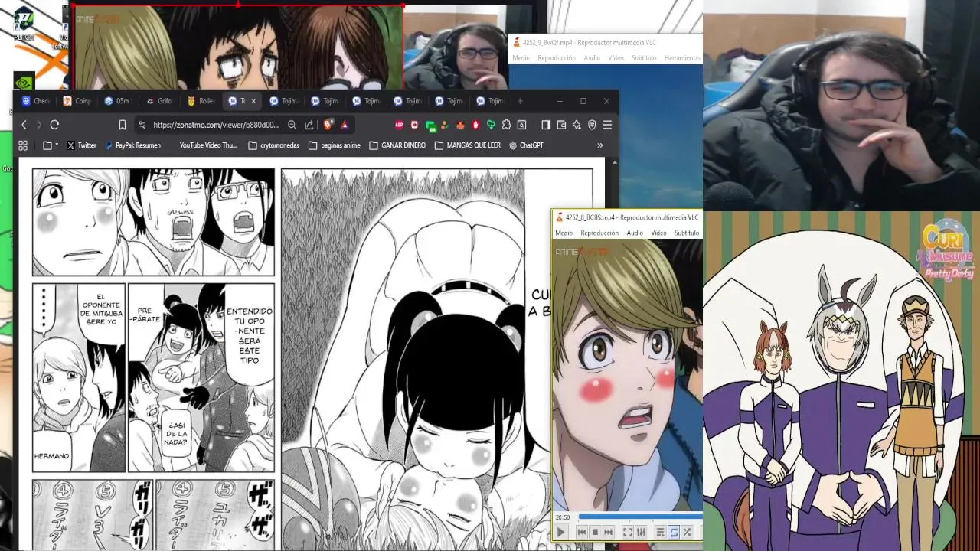The height and width of the screenshot is (551, 980).
Task: Open VLC extended settings equalizer icon
Action: pyautogui.click(x=641, y=532)
